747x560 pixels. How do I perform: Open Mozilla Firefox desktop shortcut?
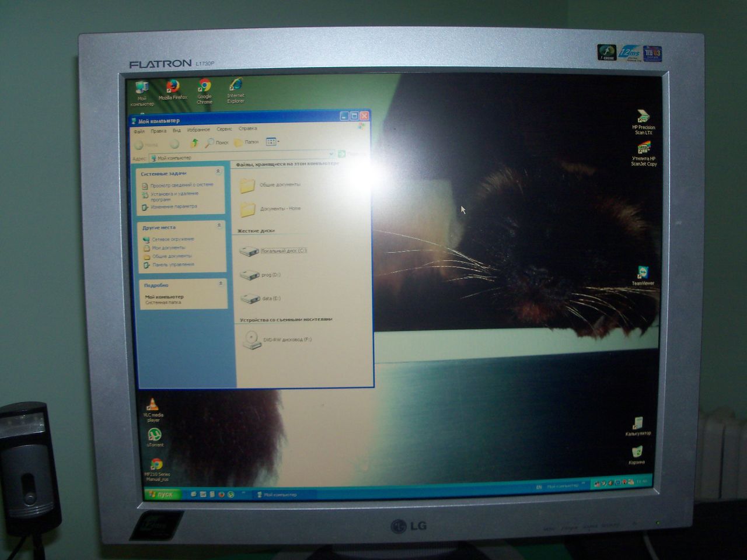click(x=172, y=89)
